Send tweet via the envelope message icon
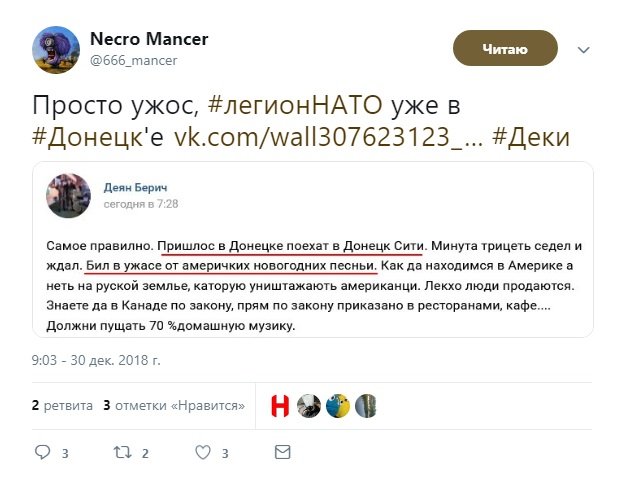The image size is (620, 485). coord(282,452)
